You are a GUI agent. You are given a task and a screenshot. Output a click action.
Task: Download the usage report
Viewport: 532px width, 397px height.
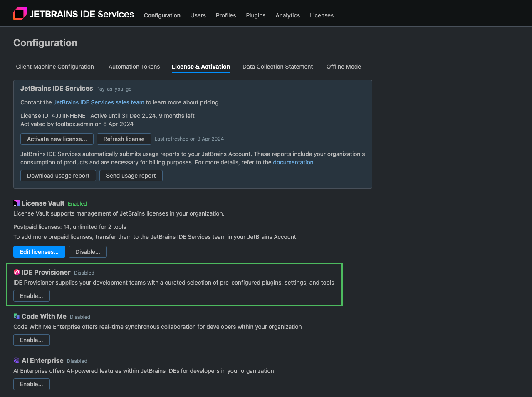pyautogui.click(x=58, y=176)
